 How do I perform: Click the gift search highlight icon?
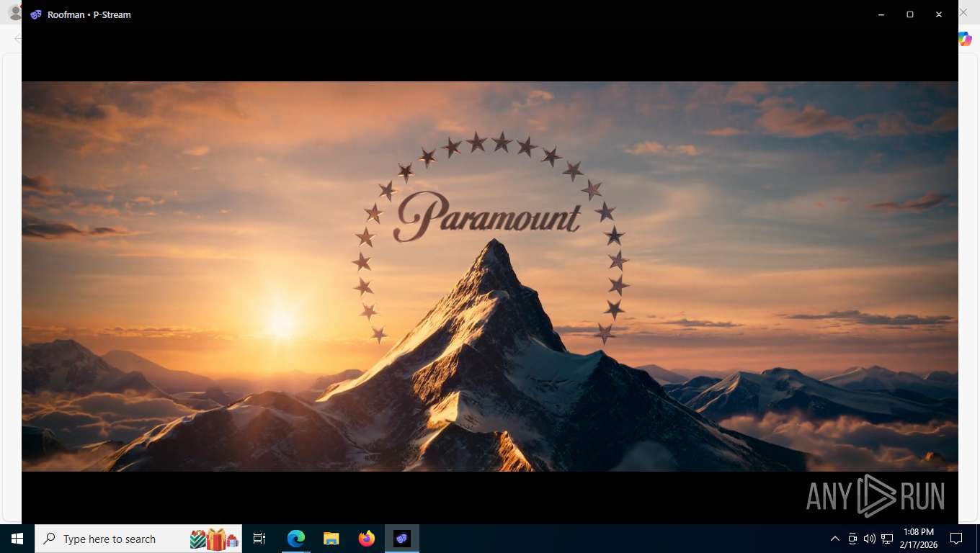point(214,539)
